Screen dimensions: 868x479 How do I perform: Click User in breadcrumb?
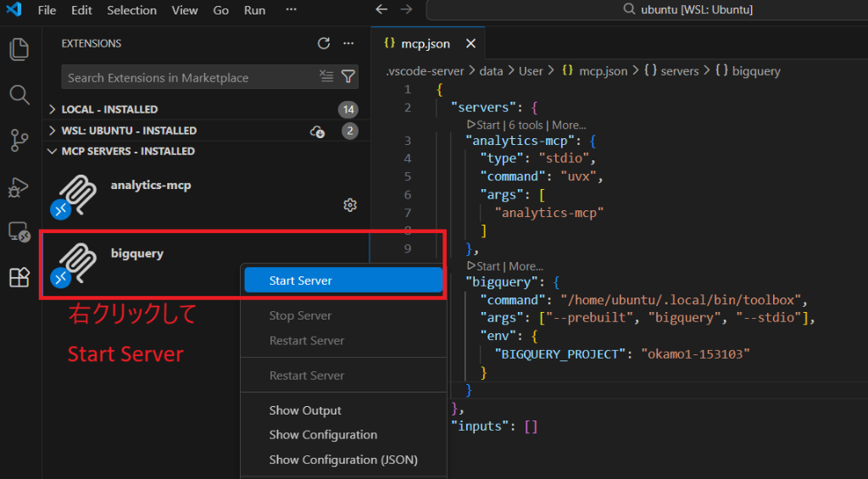(531, 71)
